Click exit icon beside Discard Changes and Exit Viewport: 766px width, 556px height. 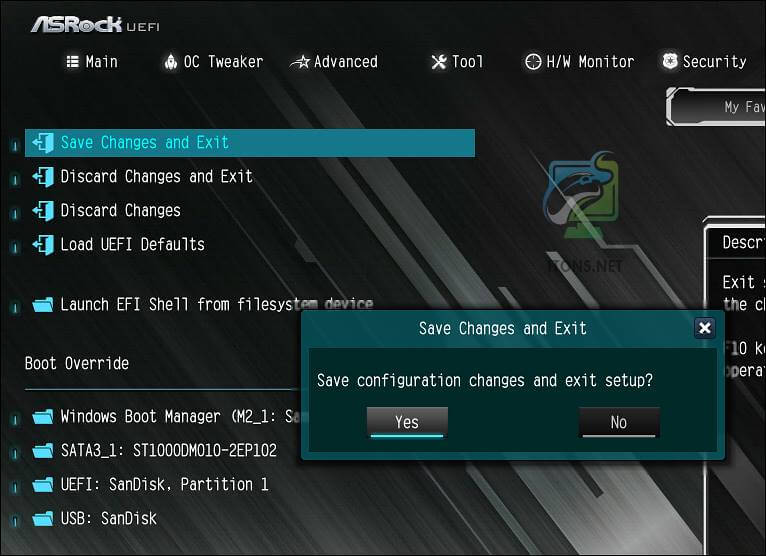[43, 177]
